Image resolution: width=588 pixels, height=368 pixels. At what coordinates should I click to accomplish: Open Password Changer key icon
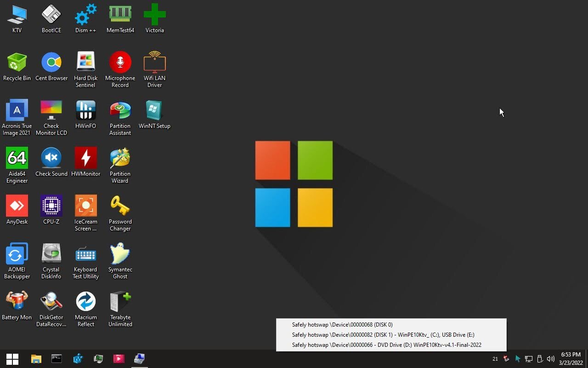point(120,213)
